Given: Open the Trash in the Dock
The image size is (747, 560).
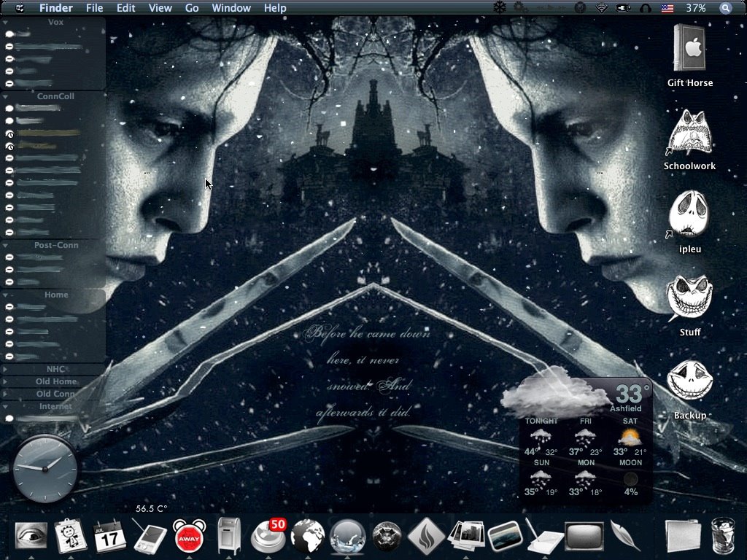Looking at the screenshot, I should click(723, 536).
